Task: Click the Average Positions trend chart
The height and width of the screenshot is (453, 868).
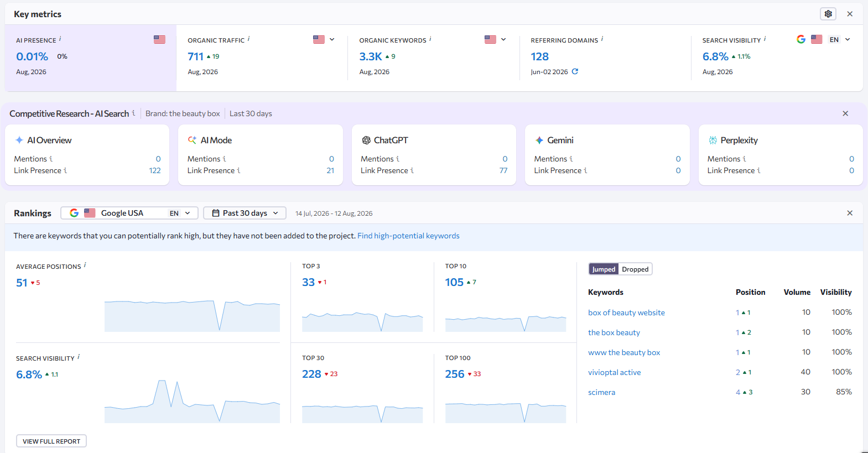Action: tap(192, 316)
